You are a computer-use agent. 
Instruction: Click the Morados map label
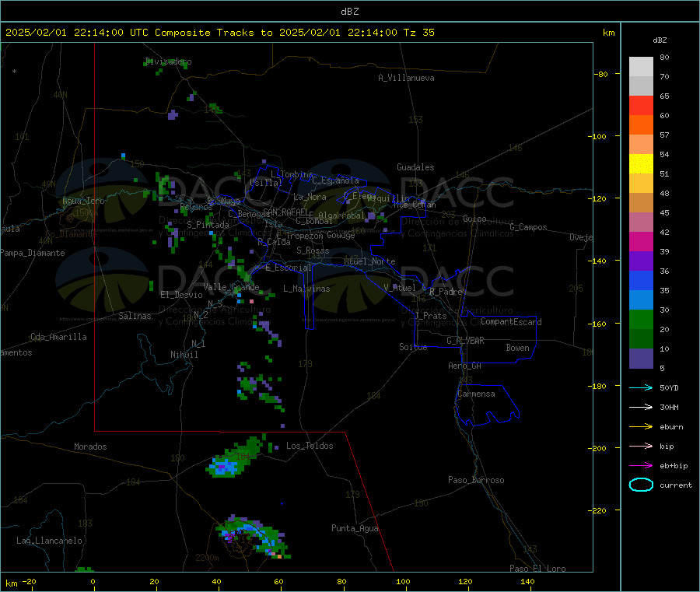pos(90,447)
